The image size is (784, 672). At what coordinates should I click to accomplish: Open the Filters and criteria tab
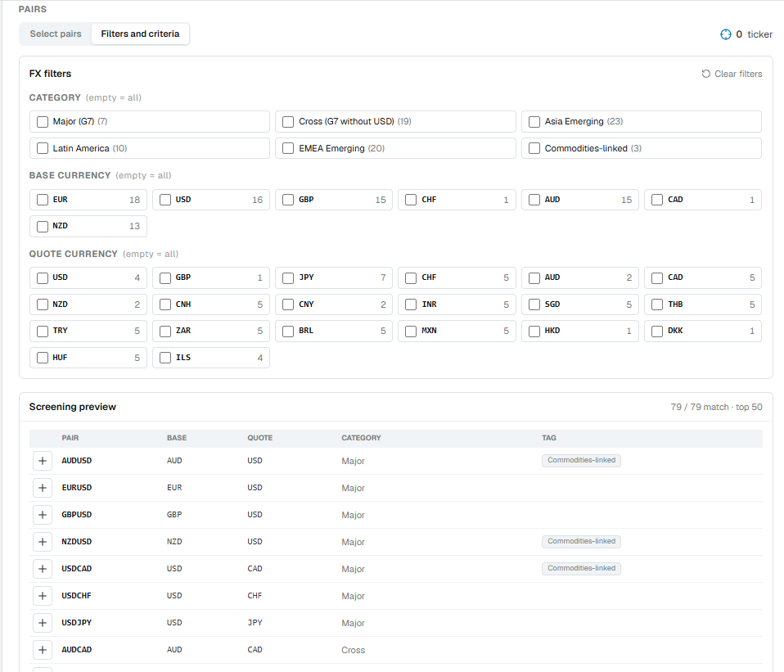(140, 34)
